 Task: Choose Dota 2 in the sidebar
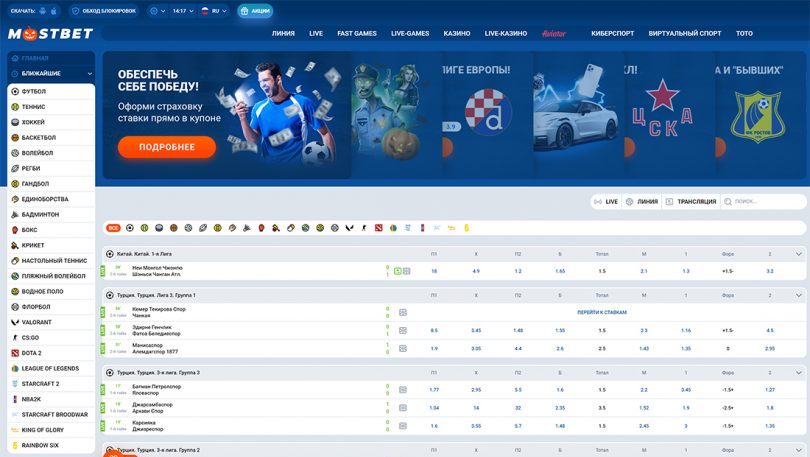tap(32, 353)
